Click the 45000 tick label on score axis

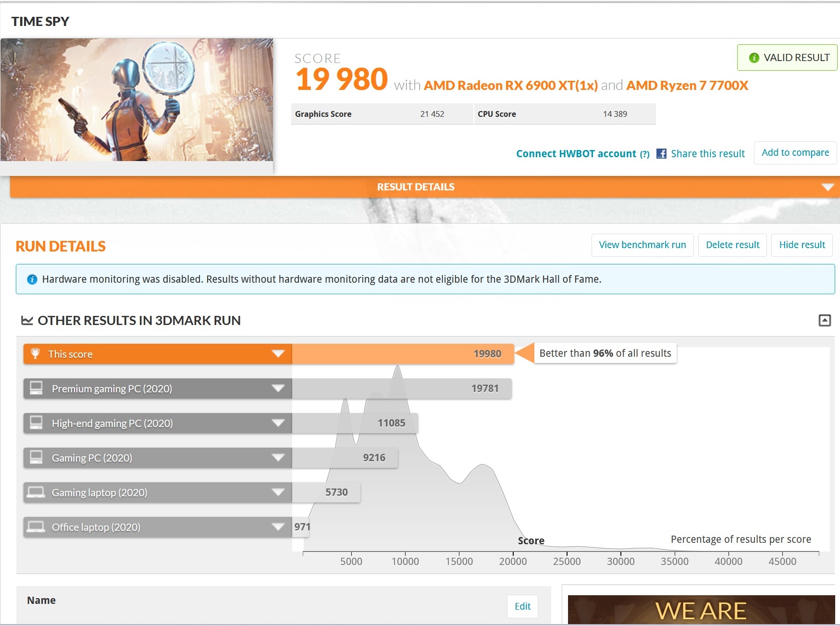(x=782, y=562)
